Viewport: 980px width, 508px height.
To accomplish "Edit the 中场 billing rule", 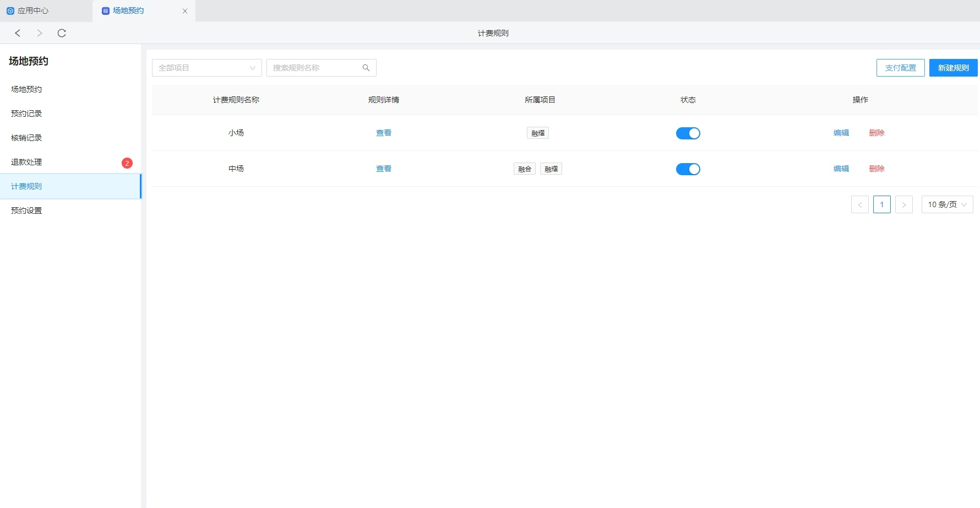I will coord(841,169).
